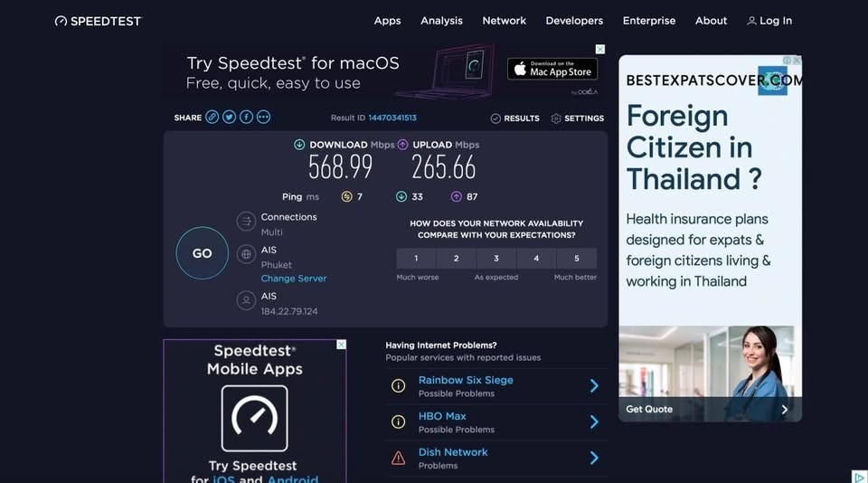Screen dimensions: 868x483
Task: Click the HBO Max info icon
Action: [398, 422]
